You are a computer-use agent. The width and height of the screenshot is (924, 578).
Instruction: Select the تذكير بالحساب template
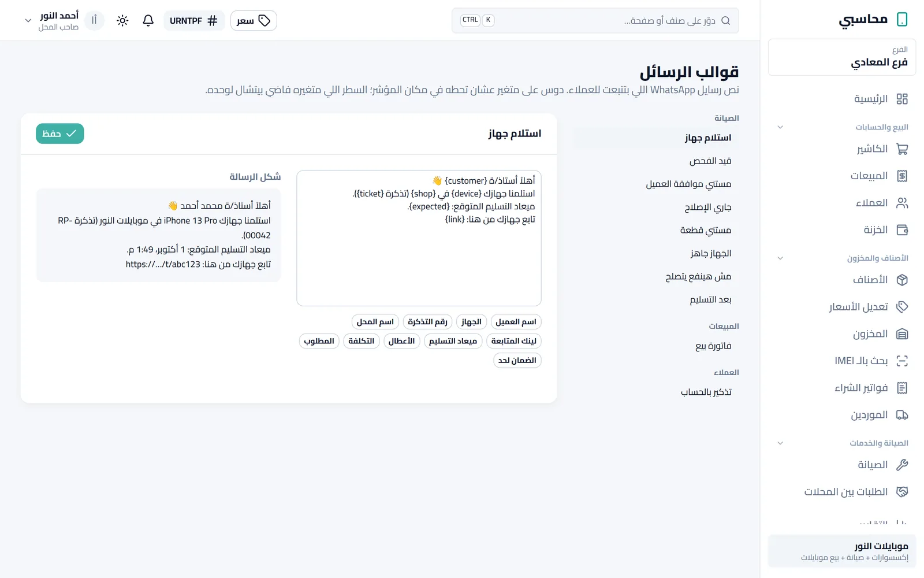point(656,392)
